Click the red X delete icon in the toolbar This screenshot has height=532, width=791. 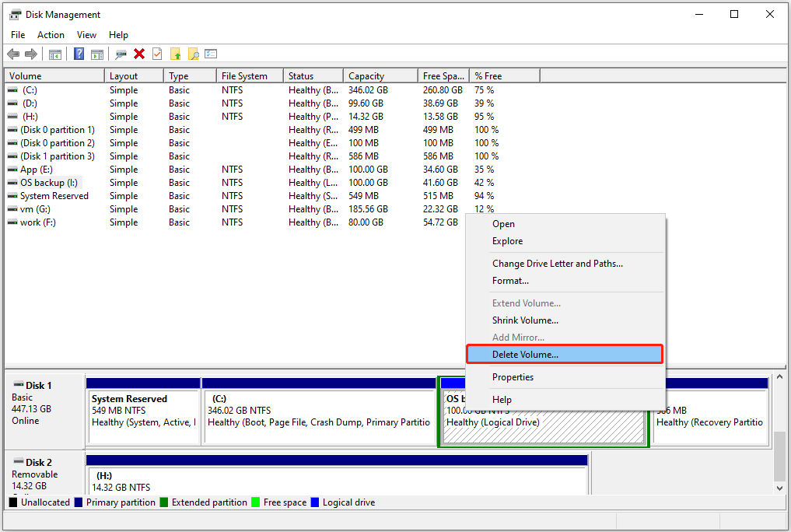(138, 54)
